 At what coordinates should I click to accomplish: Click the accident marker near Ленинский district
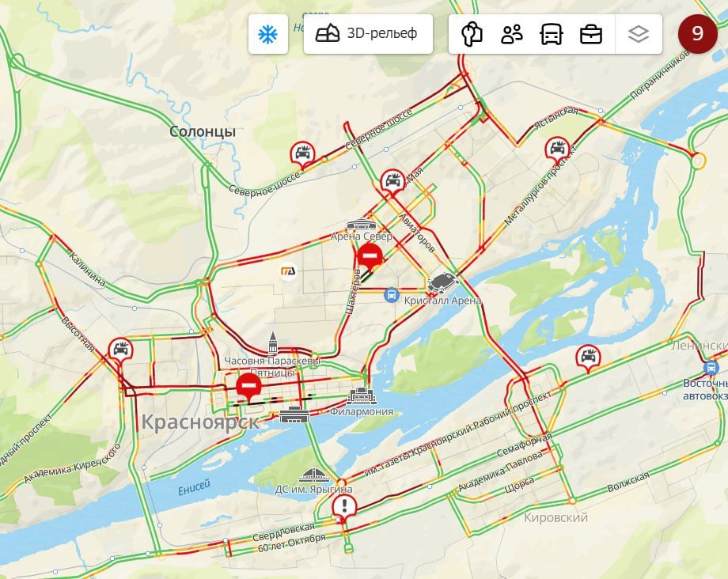point(588,358)
